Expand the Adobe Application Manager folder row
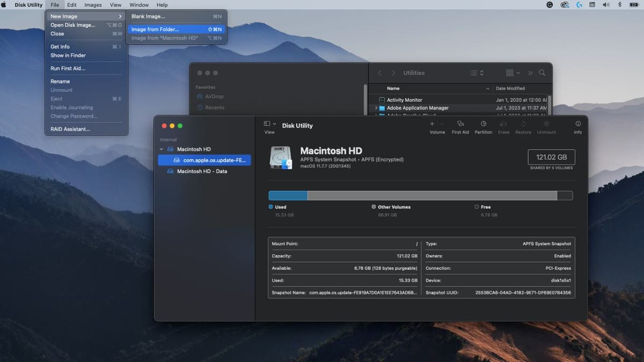 376,108
